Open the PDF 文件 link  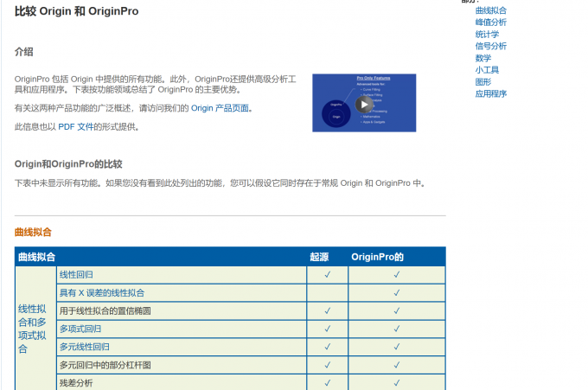pos(76,127)
